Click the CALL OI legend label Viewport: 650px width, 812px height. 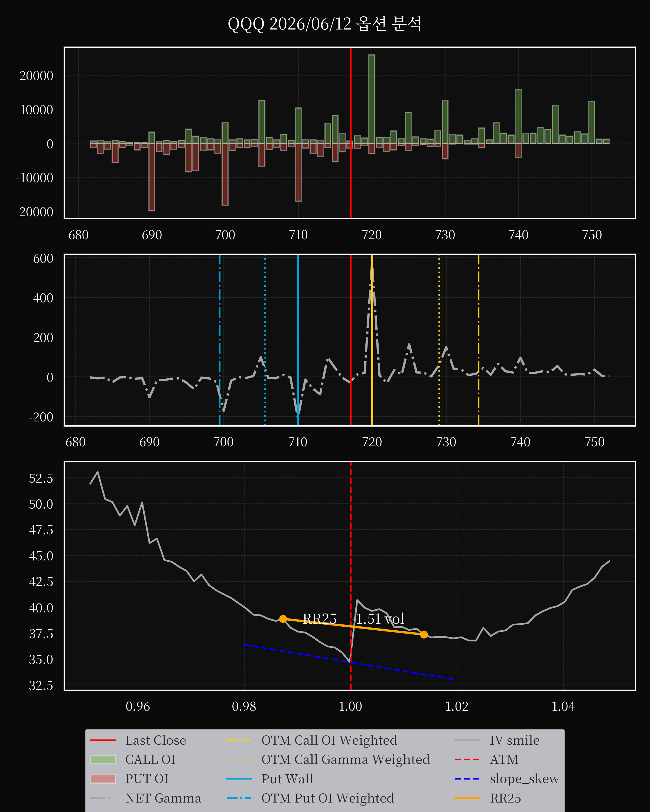click(150, 759)
